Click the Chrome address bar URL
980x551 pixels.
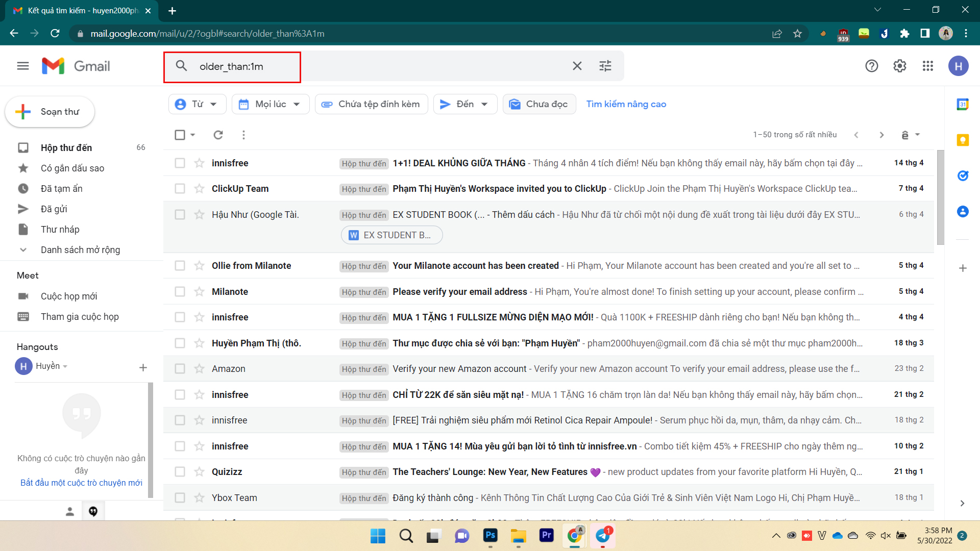coord(207,34)
